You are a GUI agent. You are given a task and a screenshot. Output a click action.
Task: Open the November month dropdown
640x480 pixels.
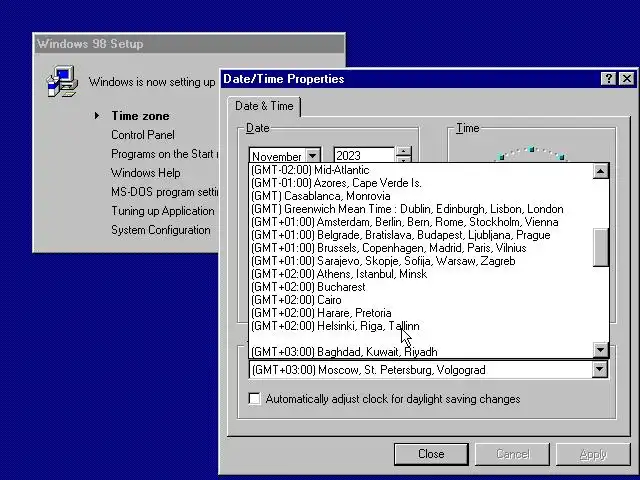coord(313,156)
